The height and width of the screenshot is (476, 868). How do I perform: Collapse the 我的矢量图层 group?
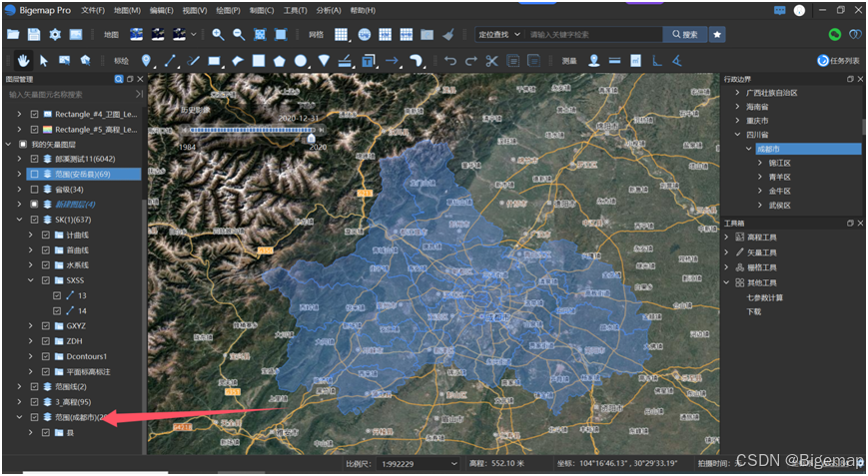click(8, 145)
